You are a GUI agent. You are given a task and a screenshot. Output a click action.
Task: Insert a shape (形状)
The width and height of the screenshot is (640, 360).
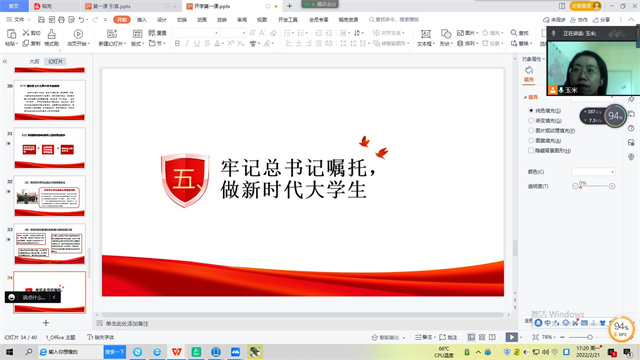446,38
